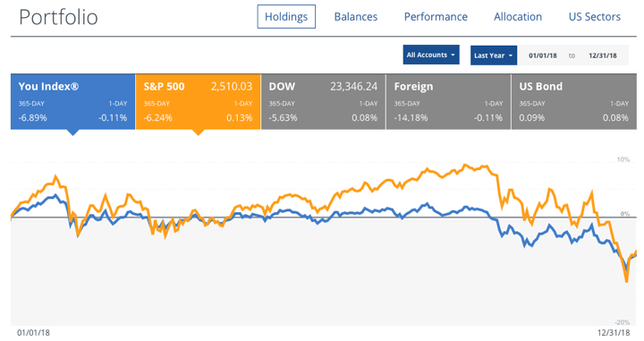View the US Sectors tab
Screen dimensions: 644x341
(x=594, y=17)
